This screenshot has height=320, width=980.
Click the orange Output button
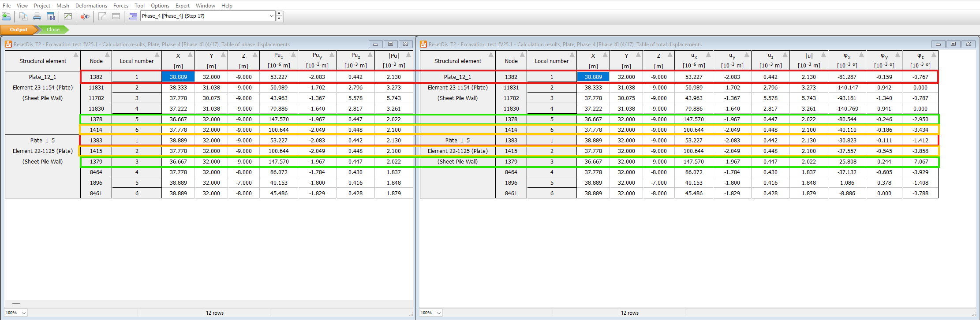pyautogui.click(x=19, y=30)
